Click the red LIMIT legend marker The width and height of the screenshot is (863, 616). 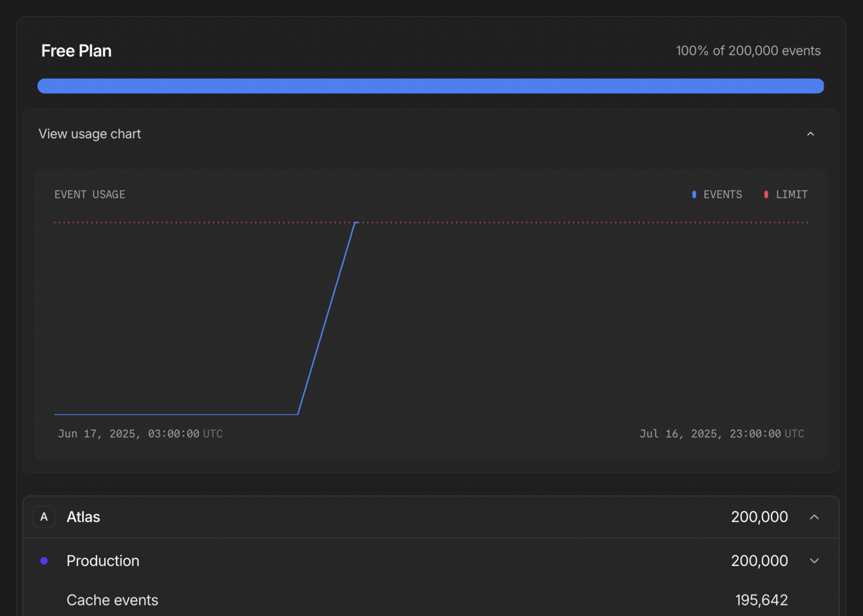point(766,194)
